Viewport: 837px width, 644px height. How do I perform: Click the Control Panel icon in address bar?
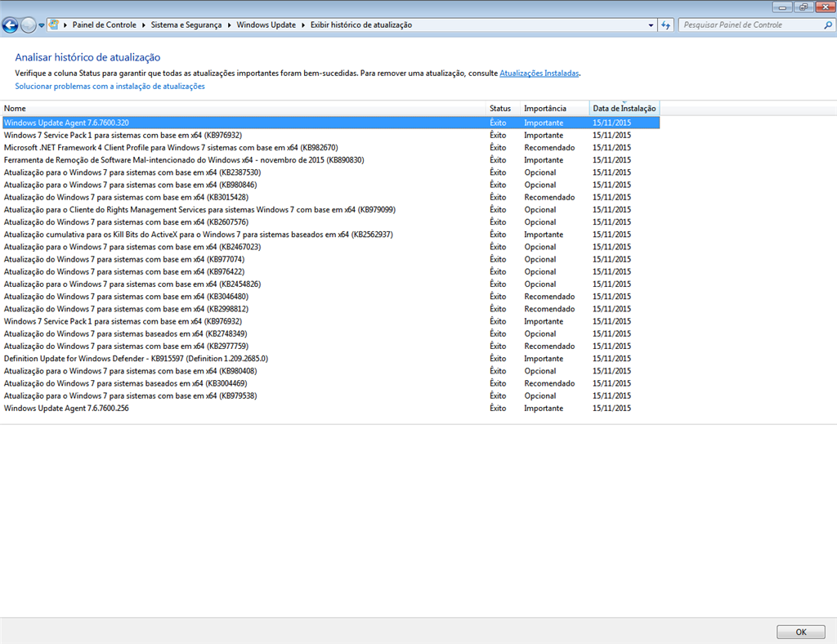click(53, 25)
